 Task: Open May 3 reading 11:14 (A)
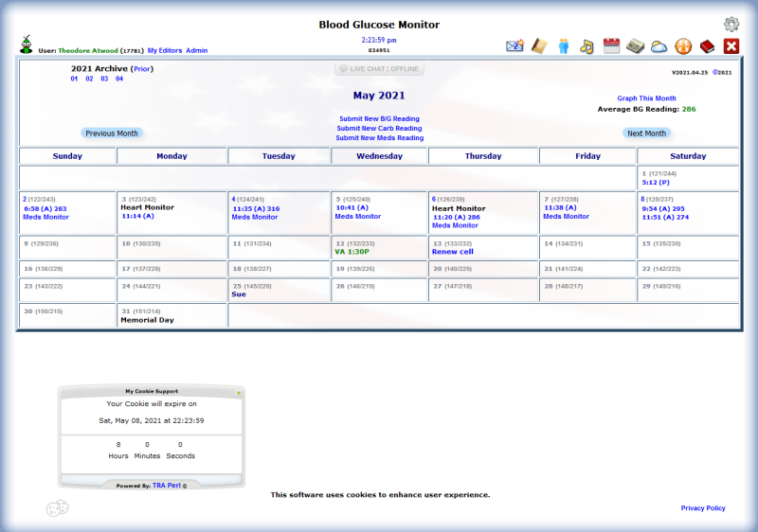[137, 216]
